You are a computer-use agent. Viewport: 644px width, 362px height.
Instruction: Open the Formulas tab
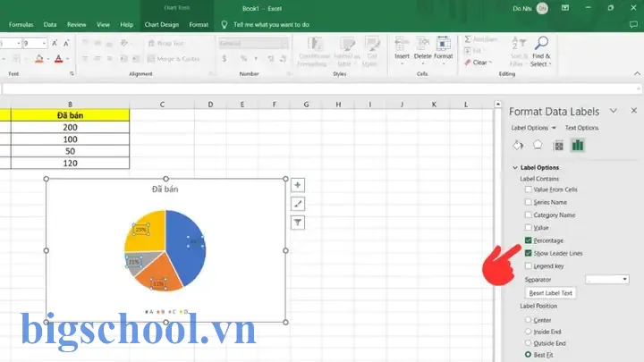pos(21,25)
